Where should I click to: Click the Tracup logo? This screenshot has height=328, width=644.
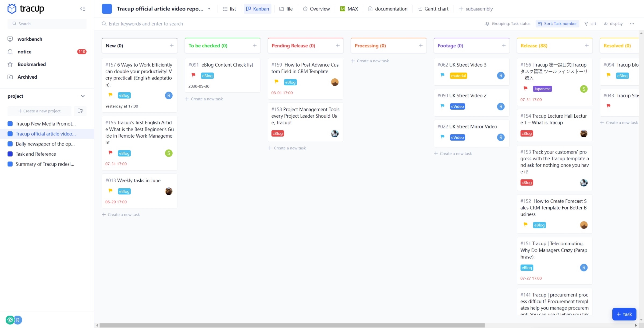[26, 9]
